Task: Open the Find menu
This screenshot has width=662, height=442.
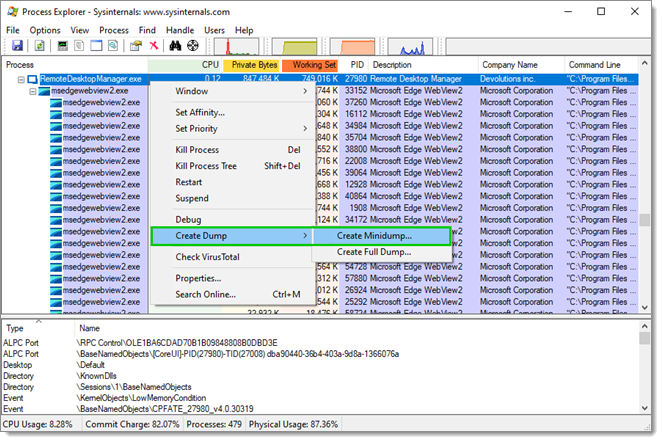Action: (147, 30)
